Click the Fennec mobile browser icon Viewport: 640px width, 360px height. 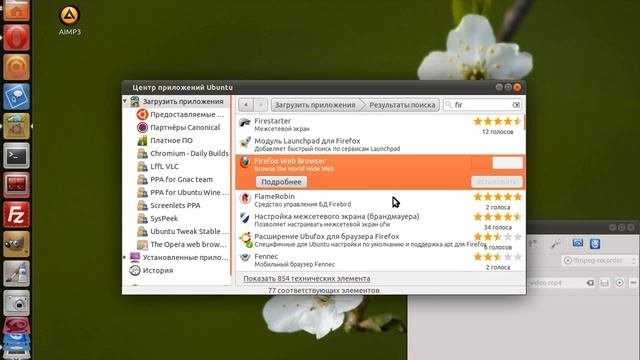click(x=245, y=258)
